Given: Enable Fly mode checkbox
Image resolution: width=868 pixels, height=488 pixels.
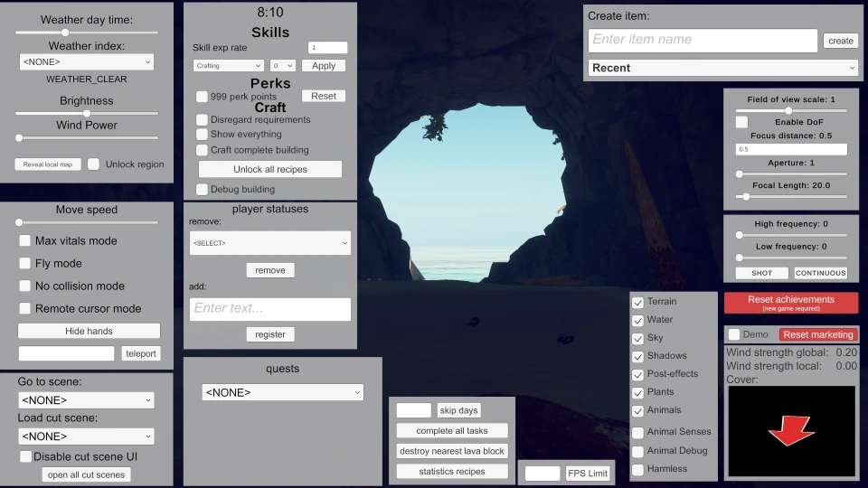Looking at the screenshot, I should [25, 263].
